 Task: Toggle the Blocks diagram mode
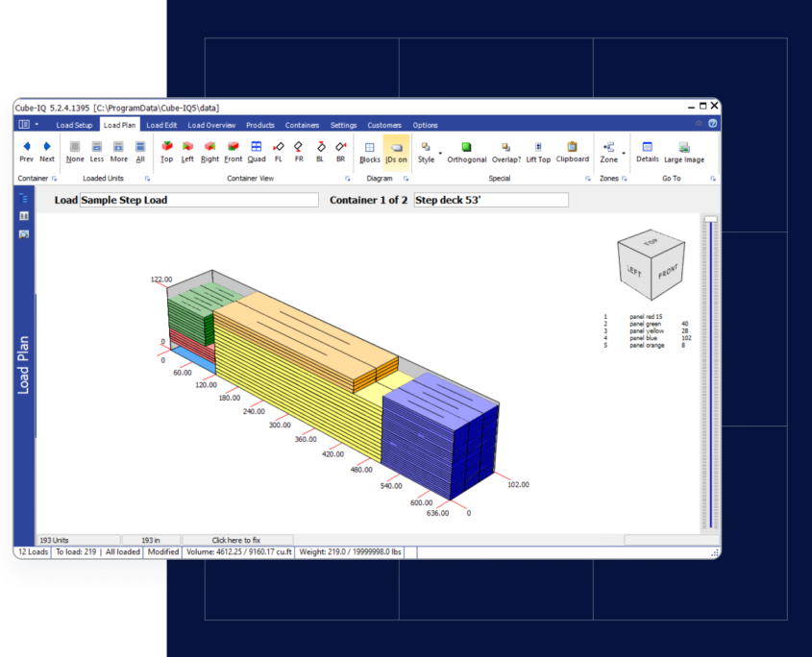[370, 152]
